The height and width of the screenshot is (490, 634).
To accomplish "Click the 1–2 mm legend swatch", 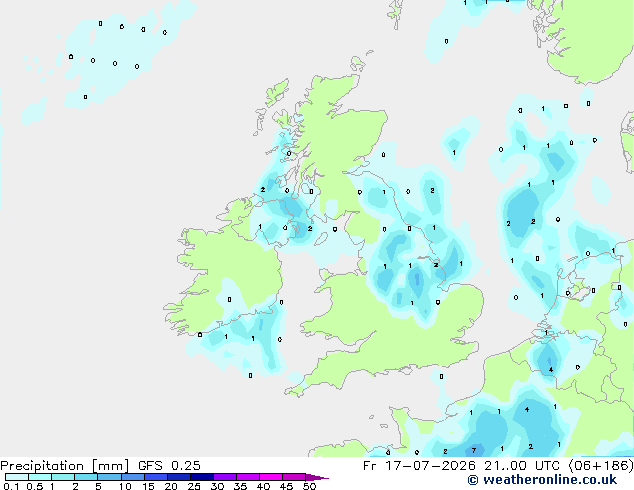I will pos(63,477).
